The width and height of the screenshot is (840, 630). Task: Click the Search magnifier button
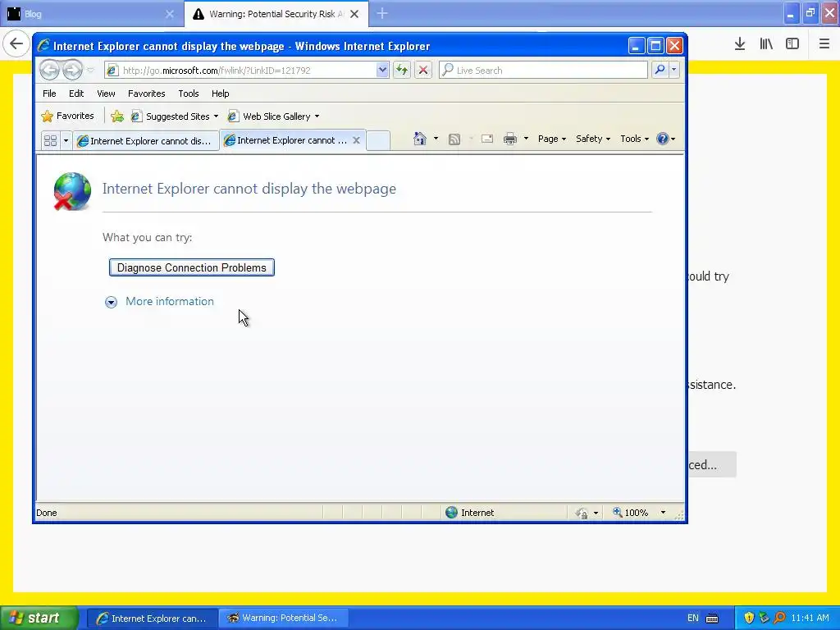(x=660, y=70)
